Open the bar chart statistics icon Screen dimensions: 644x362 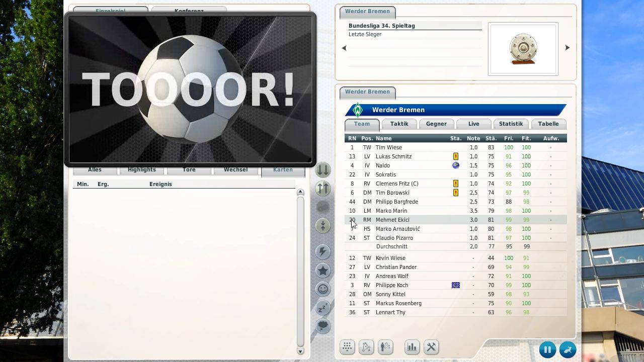(x=412, y=347)
